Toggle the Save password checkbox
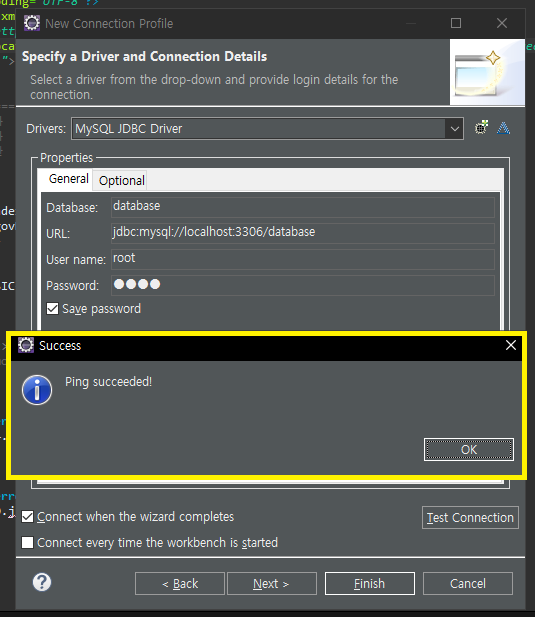This screenshot has width=535, height=617. (52, 308)
